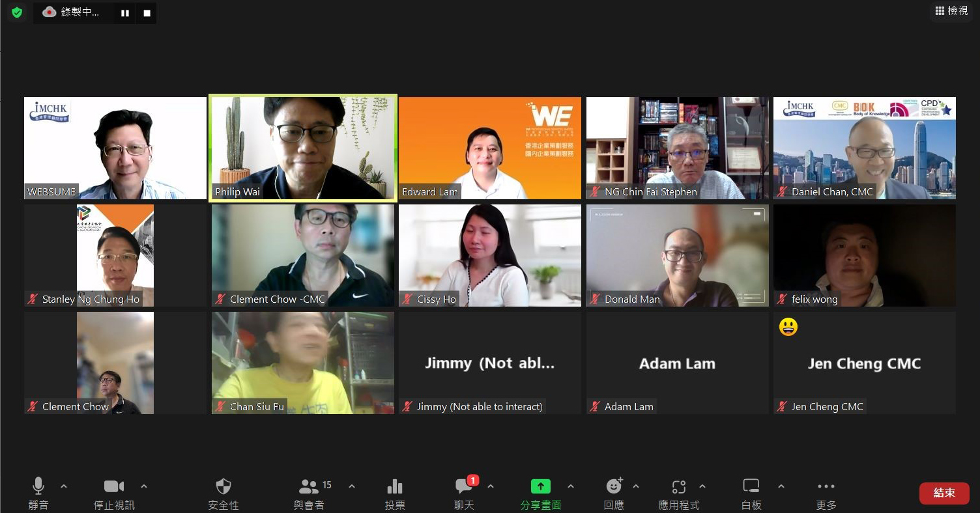Click the green Share Screen icon
Image resolution: width=980 pixels, height=513 pixels.
(x=540, y=486)
